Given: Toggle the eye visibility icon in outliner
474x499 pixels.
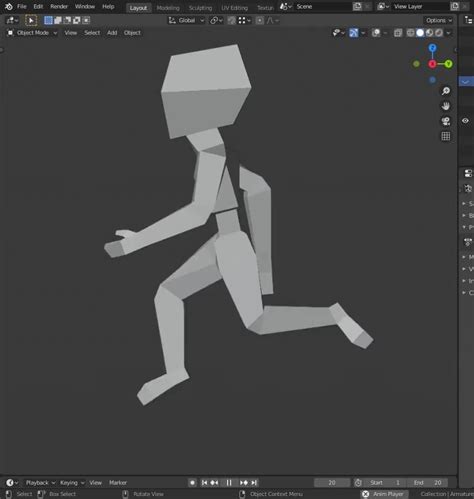Looking at the screenshot, I should tap(465, 121).
